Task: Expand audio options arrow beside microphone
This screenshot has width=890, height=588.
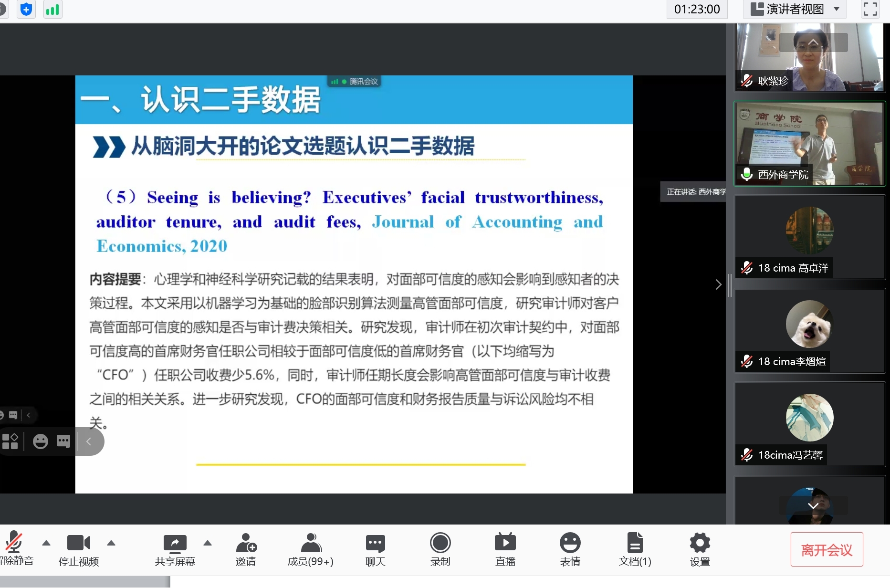Action: coord(46,543)
